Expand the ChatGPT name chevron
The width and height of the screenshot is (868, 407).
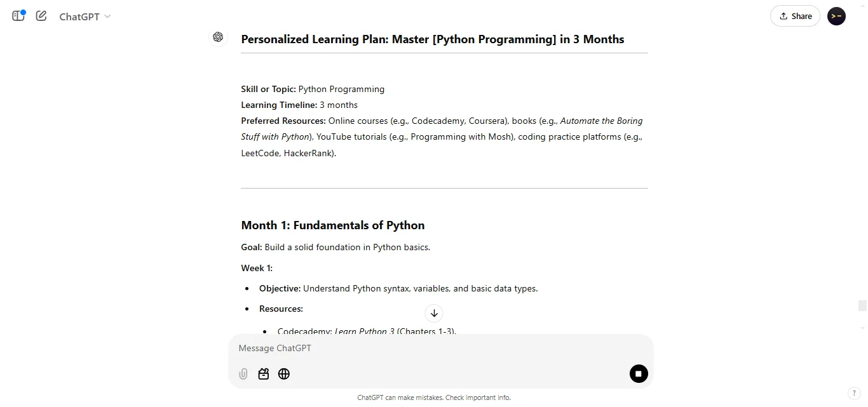tap(107, 17)
